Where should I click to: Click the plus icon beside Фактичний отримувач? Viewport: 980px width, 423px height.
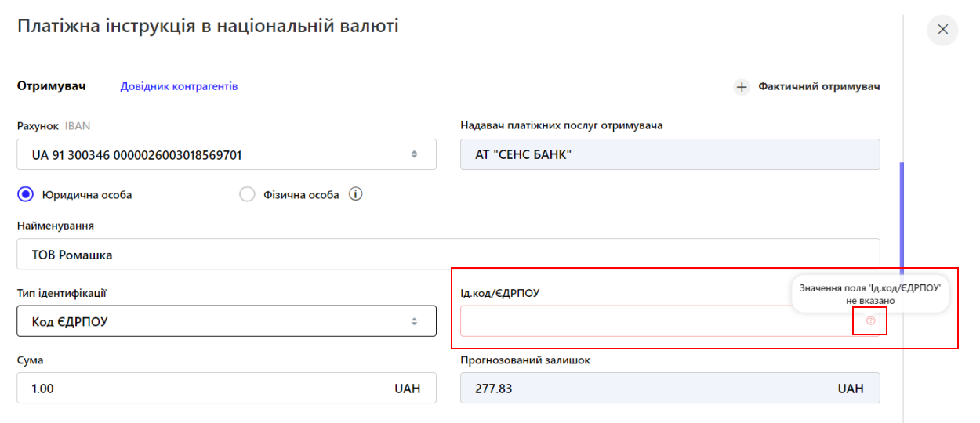click(742, 87)
